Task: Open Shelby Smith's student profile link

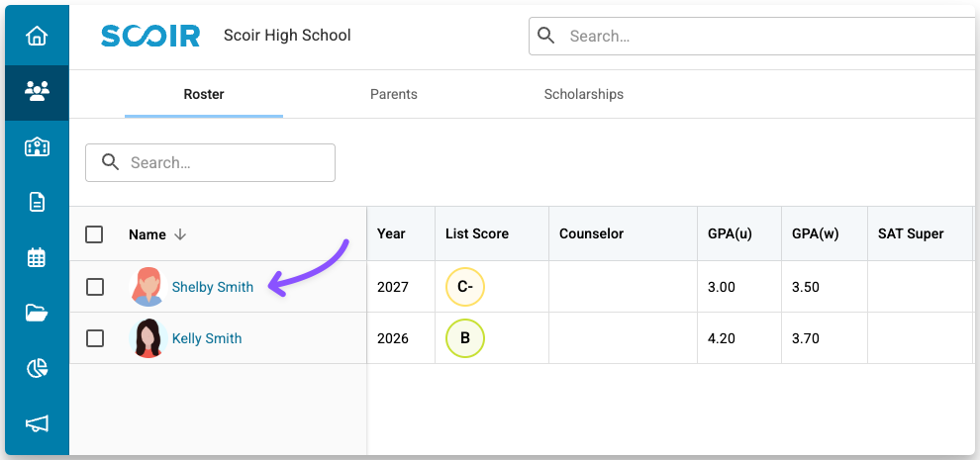Action: (x=212, y=287)
